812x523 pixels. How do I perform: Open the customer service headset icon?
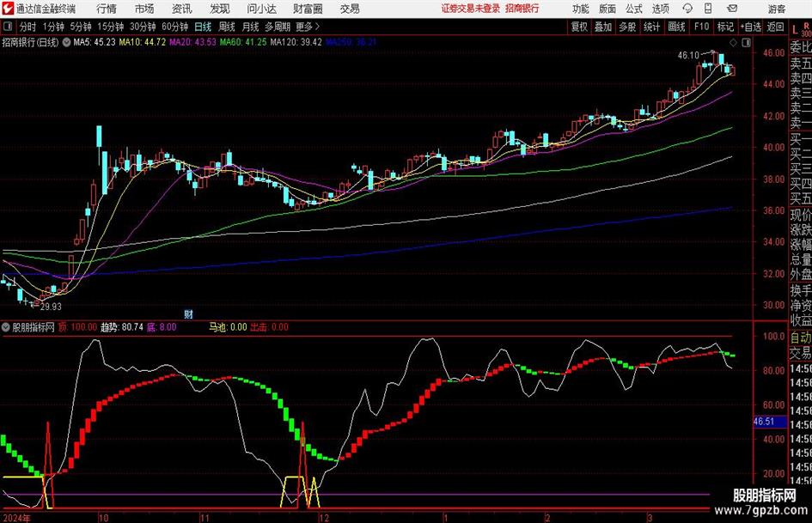click(687, 9)
